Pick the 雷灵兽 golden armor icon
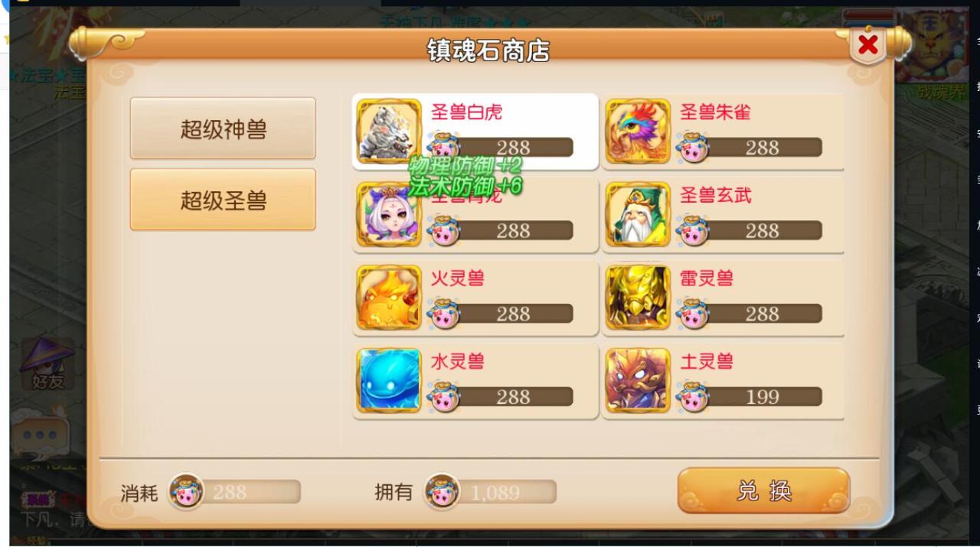 click(638, 298)
